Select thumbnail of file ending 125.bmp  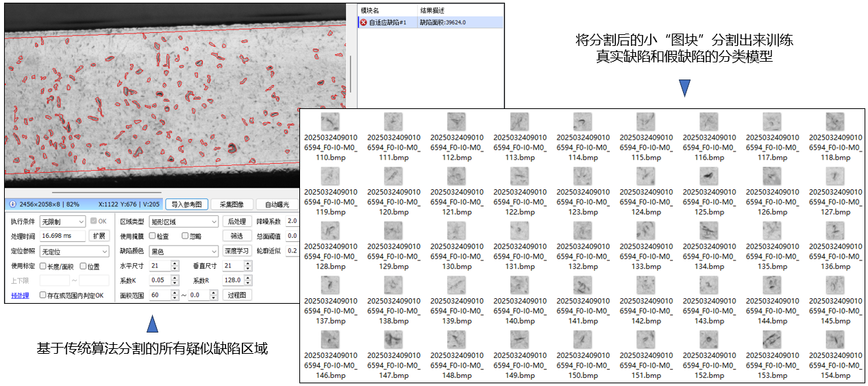(x=708, y=176)
